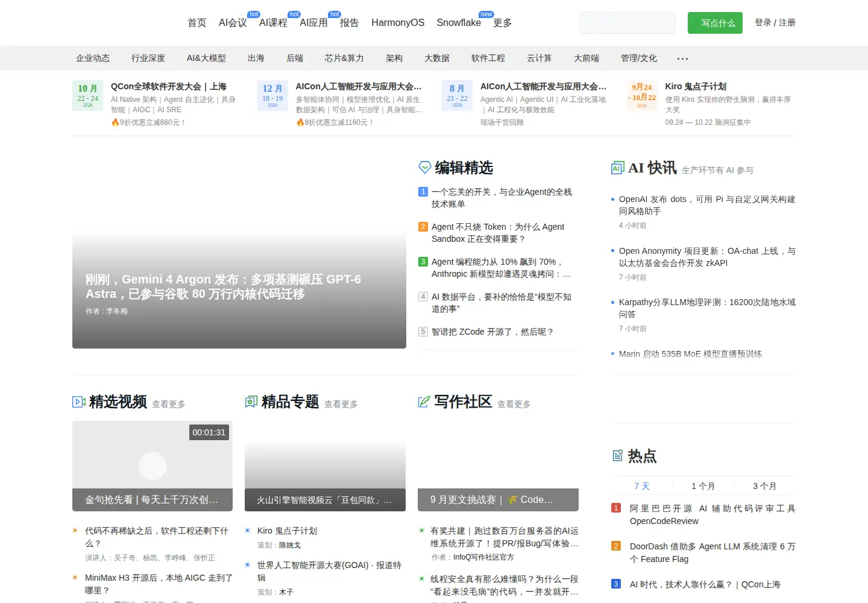Click rank badge 5 in 编辑精选
Viewport: 868px width, 603px height.
(423, 332)
